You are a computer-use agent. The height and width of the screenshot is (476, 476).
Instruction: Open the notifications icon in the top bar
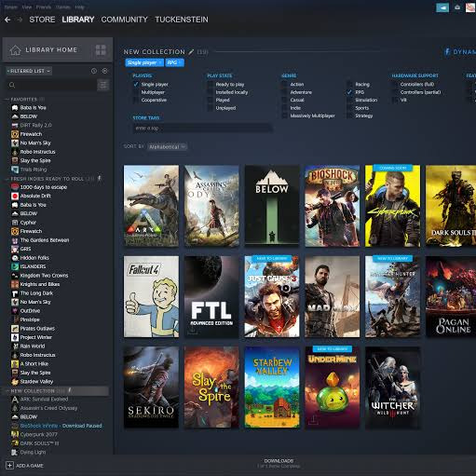click(457, 7)
